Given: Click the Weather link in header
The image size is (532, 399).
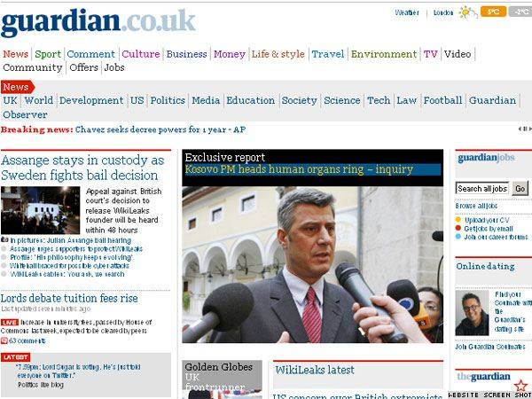Looking at the screenshot, I should (407, 12).
